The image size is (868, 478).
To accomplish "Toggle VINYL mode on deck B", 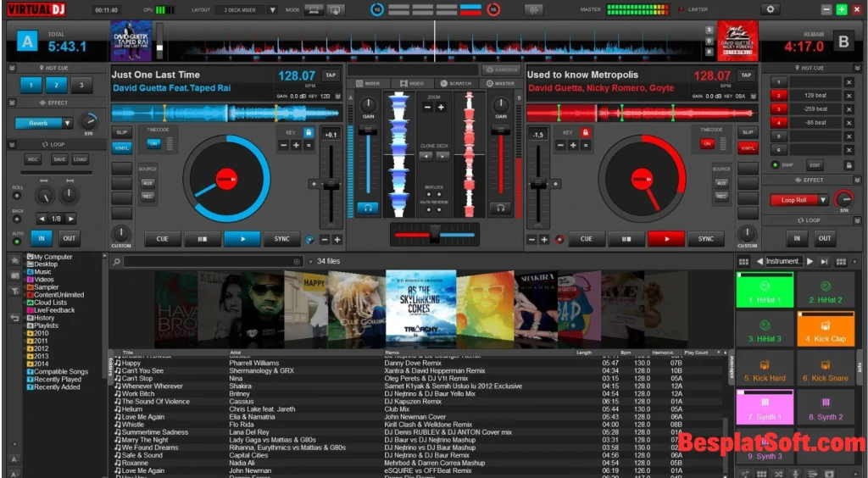I will pos(748,148).
